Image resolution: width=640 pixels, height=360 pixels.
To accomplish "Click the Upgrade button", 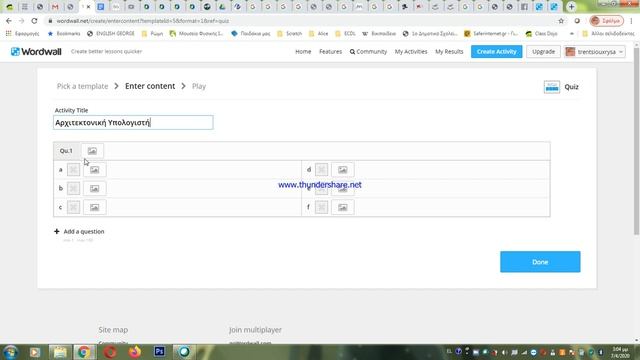I will (543, 51).
